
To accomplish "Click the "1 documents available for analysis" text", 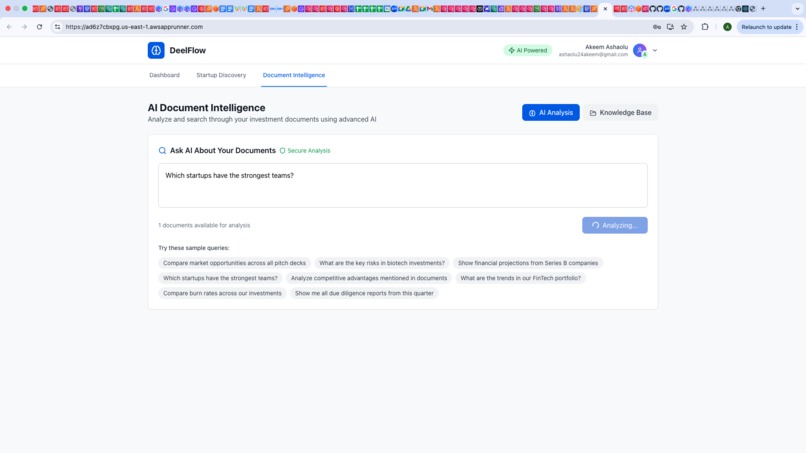I will click(204, 225).
